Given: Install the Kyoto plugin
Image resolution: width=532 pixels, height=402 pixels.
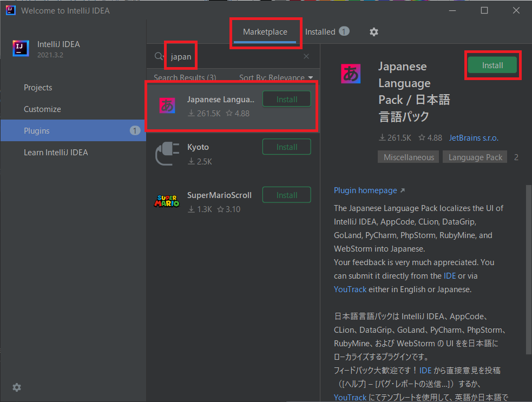Looking at the screenshot, I should [287, 147].
